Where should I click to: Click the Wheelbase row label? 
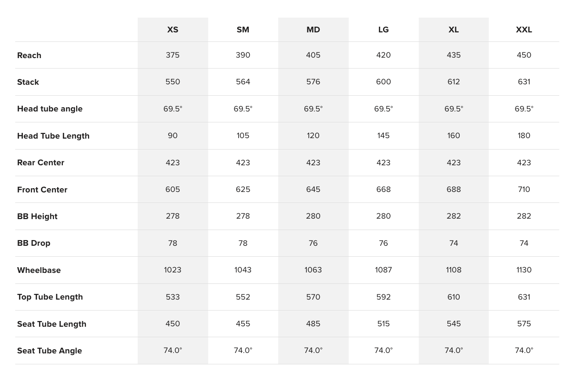[39, 270]
